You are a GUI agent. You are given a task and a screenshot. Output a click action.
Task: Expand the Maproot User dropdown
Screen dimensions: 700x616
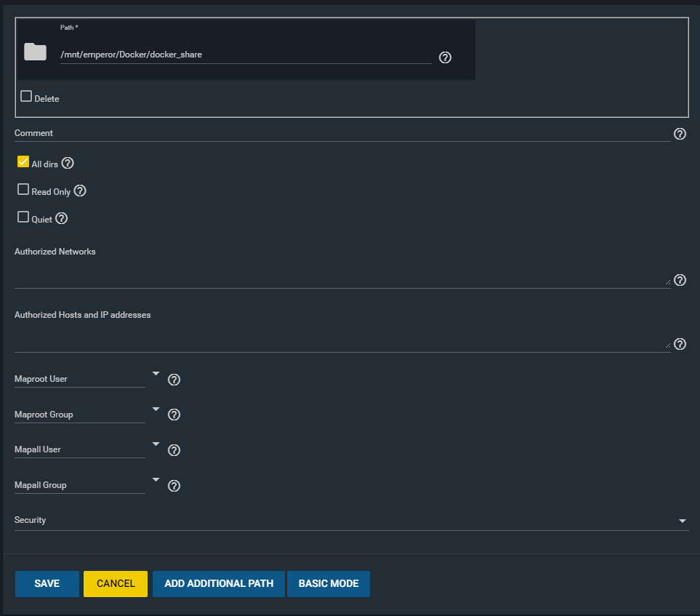[x=87, y=378]
